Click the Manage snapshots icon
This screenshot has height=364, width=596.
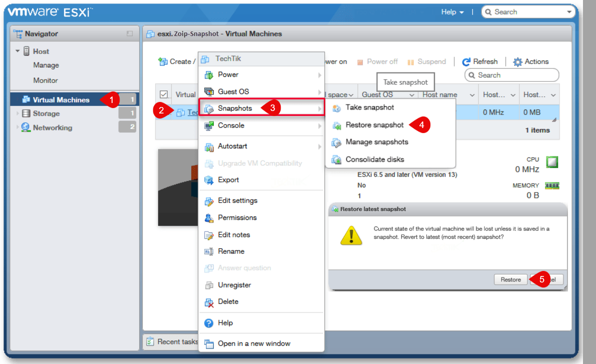coord(336,142)
